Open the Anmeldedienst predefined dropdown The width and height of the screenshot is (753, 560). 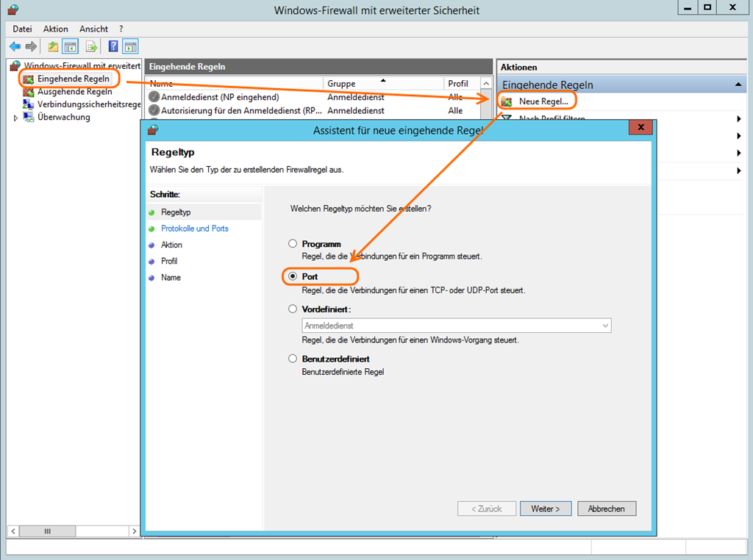[x=604, y=326]
